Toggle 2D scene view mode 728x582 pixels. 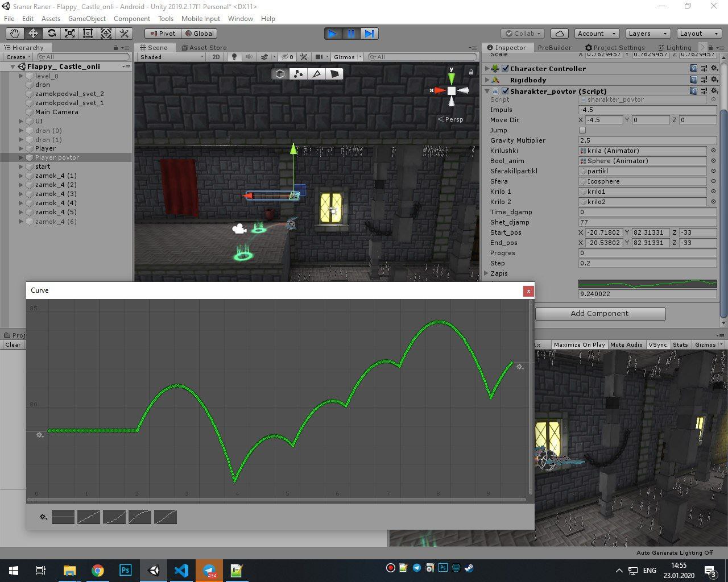tap(216, 57)
